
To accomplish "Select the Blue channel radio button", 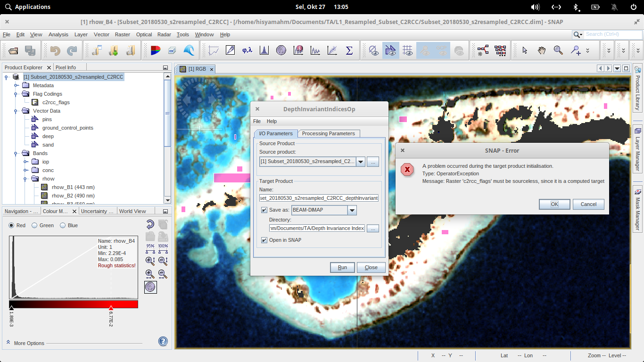I will pos(63,225).
